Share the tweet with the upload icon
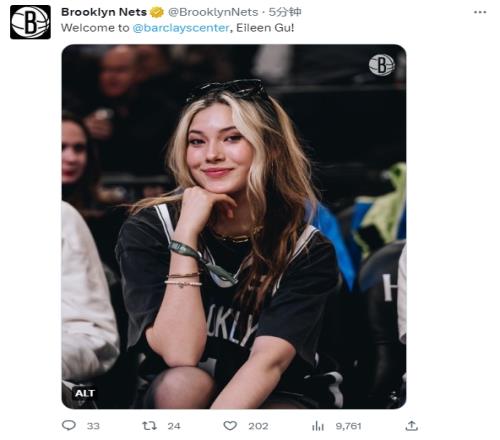The image size is (500, 440). point(412,426)
